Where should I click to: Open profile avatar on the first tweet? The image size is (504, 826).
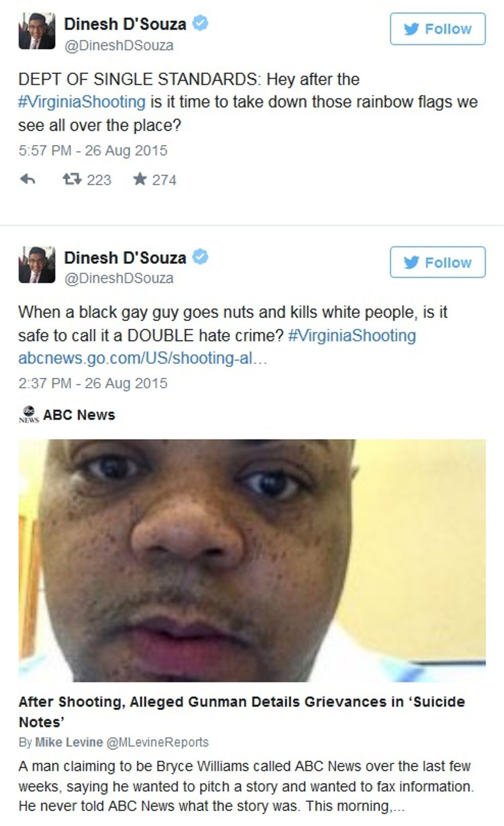click(x=37, y=31)
